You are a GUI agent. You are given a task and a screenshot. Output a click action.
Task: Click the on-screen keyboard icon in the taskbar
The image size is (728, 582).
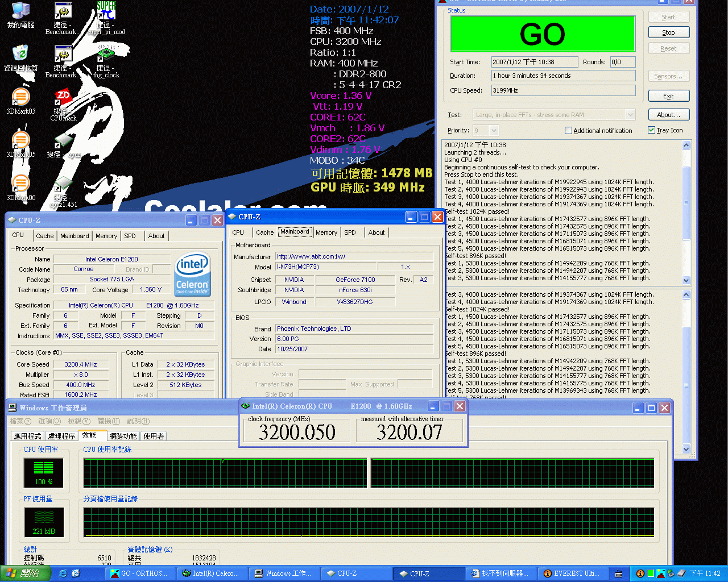(619, 573)
